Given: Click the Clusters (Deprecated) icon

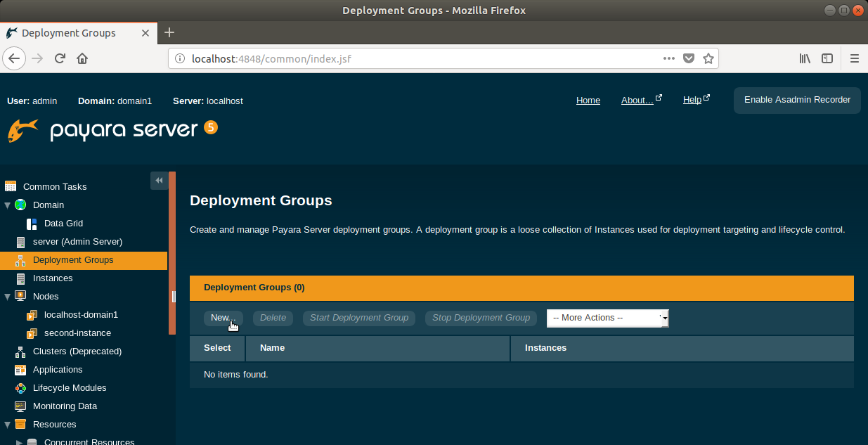Looking at the screenshot, I should click(20, 352).
